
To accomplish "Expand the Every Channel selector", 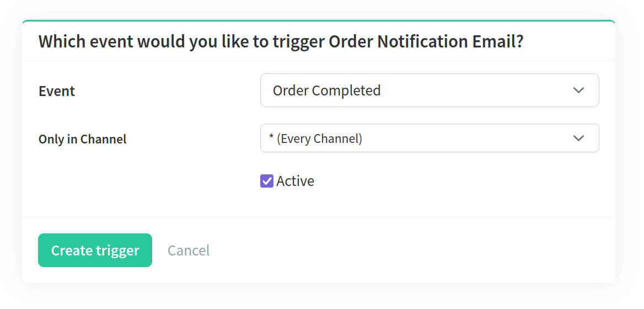I will pyautogui.click(x=430, y=138).
